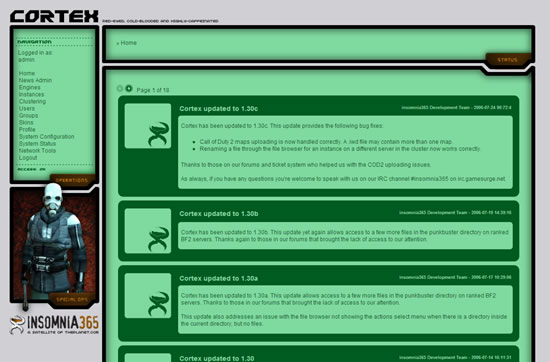
Task: Open the Operations tab
Action: (72, 180)
